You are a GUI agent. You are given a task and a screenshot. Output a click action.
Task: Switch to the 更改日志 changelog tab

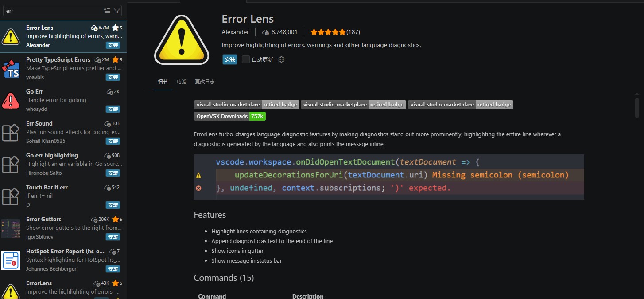coord(205,82)
